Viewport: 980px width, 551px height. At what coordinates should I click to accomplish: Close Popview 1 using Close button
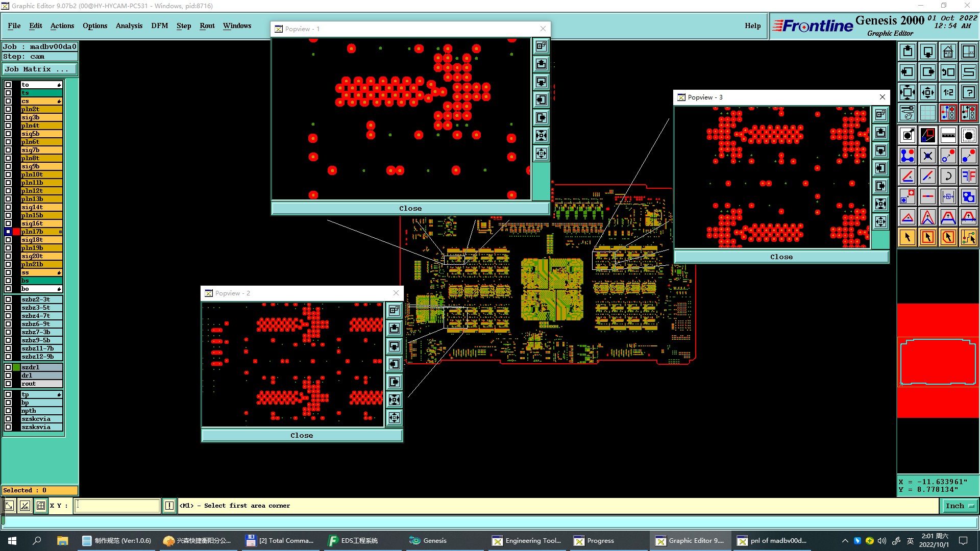pyautogui.click(x=410, y=208)
